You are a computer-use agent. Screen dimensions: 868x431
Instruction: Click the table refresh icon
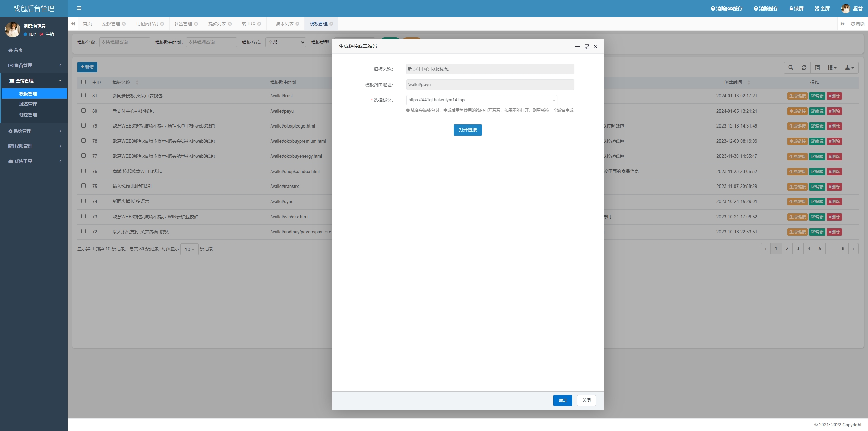pyautogui.click(x=804, y=67)
